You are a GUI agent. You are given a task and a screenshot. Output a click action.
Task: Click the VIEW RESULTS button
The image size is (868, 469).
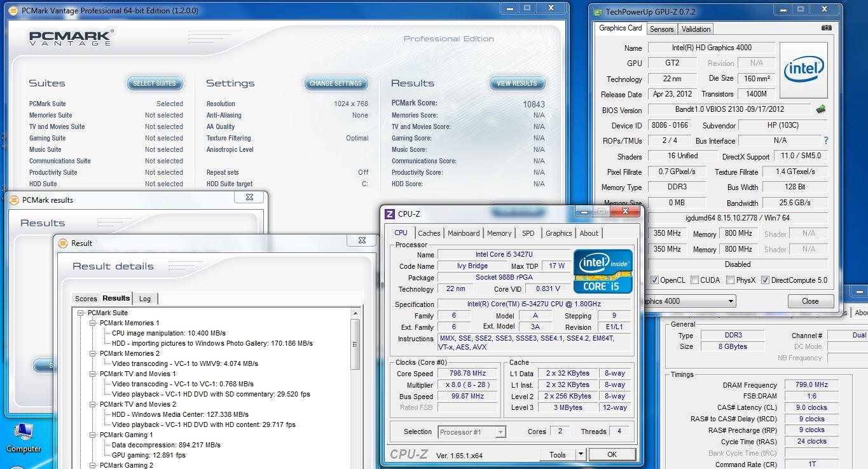[x=517, y=83]
